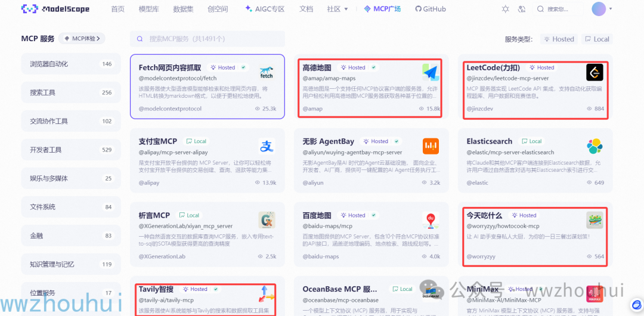Click the LeetCode logo icon
The image size is (644, 316).
point(595,72)
